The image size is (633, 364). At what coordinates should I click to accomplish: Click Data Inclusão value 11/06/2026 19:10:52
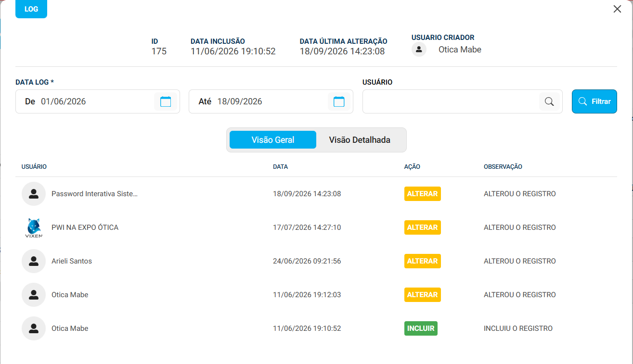233,51
